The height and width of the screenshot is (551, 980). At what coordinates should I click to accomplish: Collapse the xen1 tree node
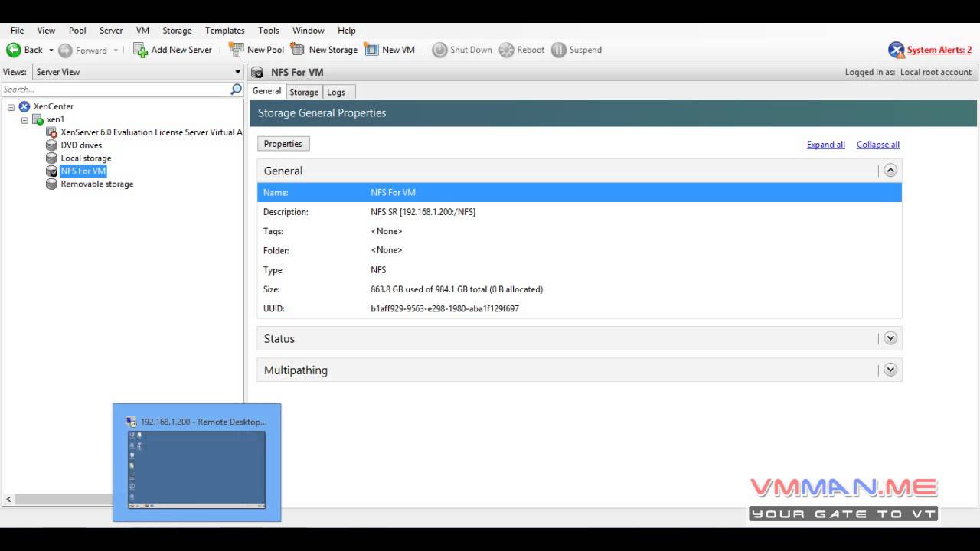coord(24,120)
